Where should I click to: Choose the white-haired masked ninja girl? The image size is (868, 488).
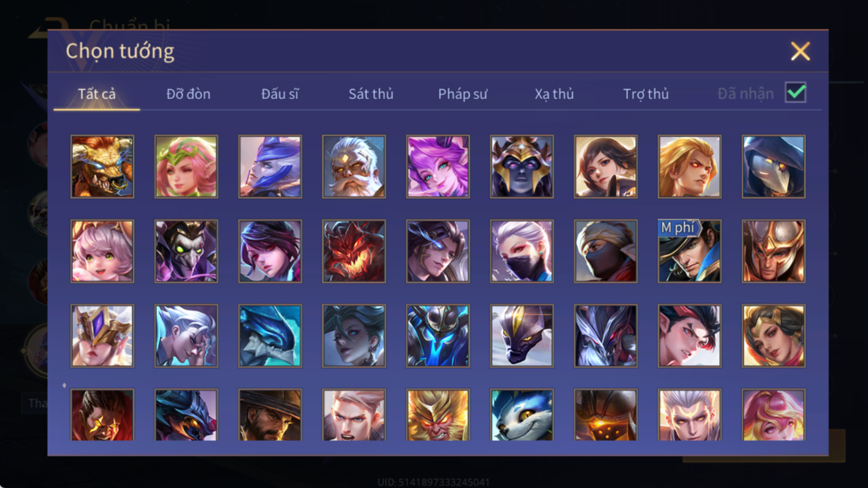[522, 251]
